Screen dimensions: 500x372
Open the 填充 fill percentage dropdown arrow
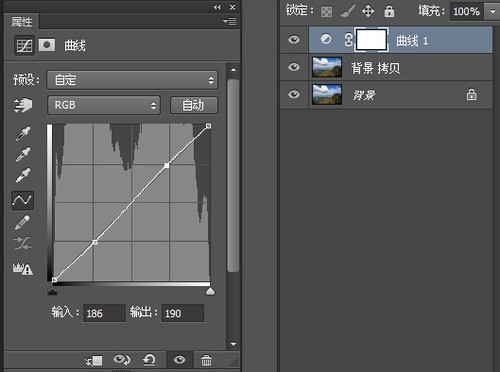click(x=492, y=12)
